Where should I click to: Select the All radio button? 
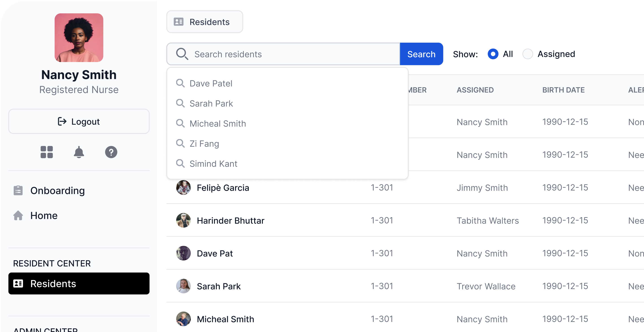(x=493, y=54)
